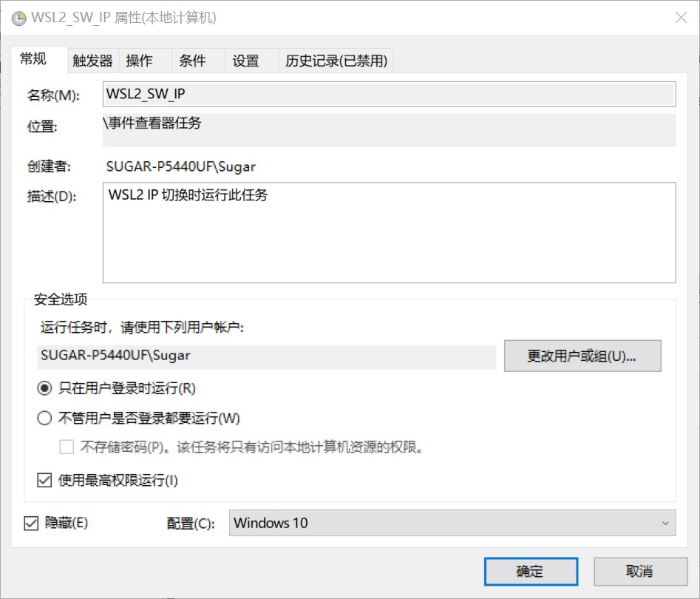Toggle the 不存储密码(P) checkbox

[x=67, y=447]
